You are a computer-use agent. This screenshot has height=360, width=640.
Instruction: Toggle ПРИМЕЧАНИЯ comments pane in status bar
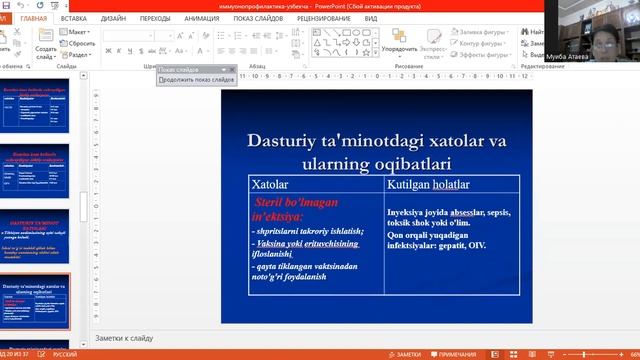[x=453, y=354]
